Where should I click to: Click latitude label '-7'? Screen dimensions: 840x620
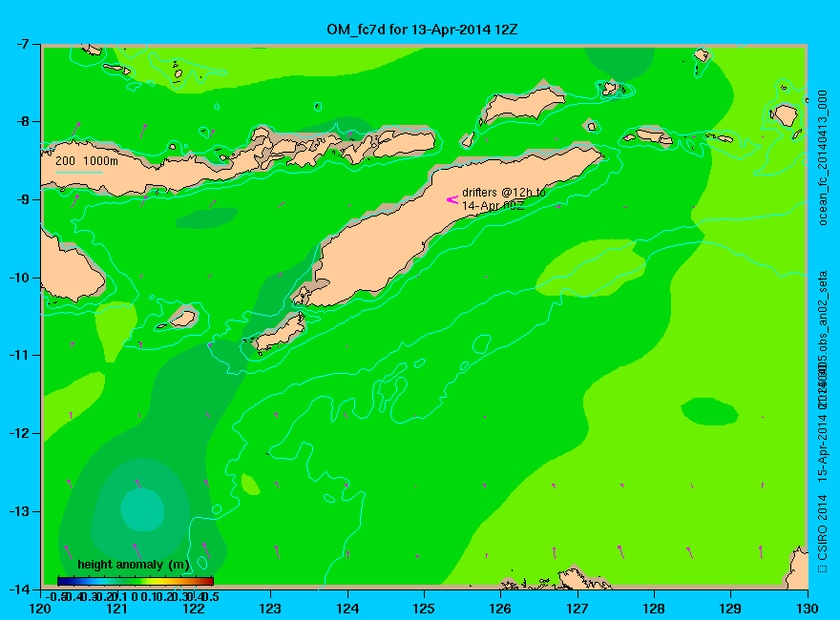click(x=21, y=44)
